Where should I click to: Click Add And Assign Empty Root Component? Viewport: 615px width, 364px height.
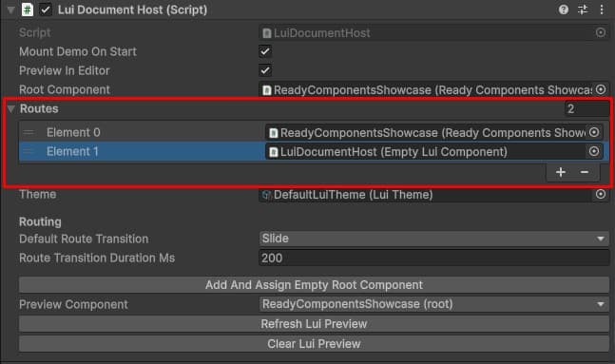pyautogui.click(x=314, y=285)
